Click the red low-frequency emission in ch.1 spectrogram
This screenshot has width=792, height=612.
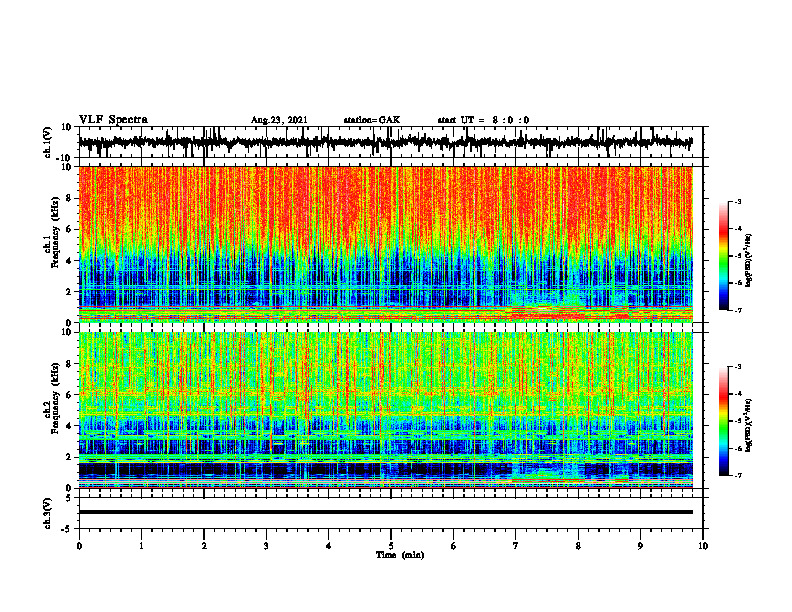[548, 315]
